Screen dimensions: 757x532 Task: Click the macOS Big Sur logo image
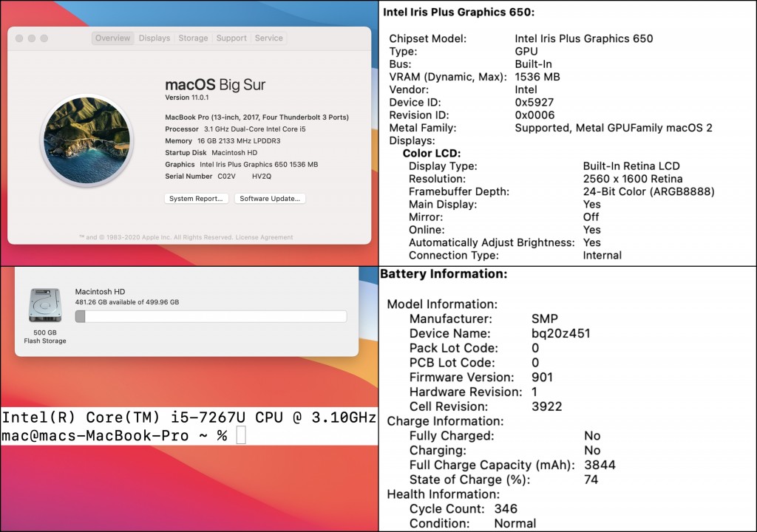point(87,140)
